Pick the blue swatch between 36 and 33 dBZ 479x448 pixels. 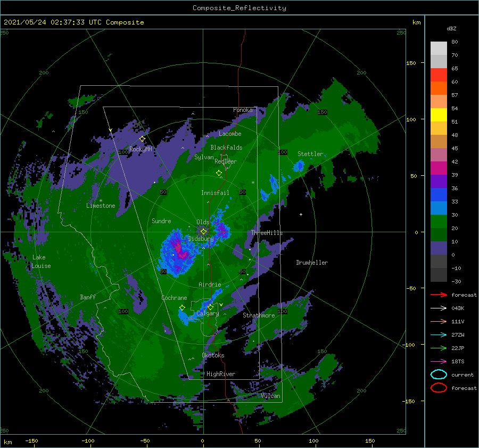pyautogui.click(x=439, y=194)
